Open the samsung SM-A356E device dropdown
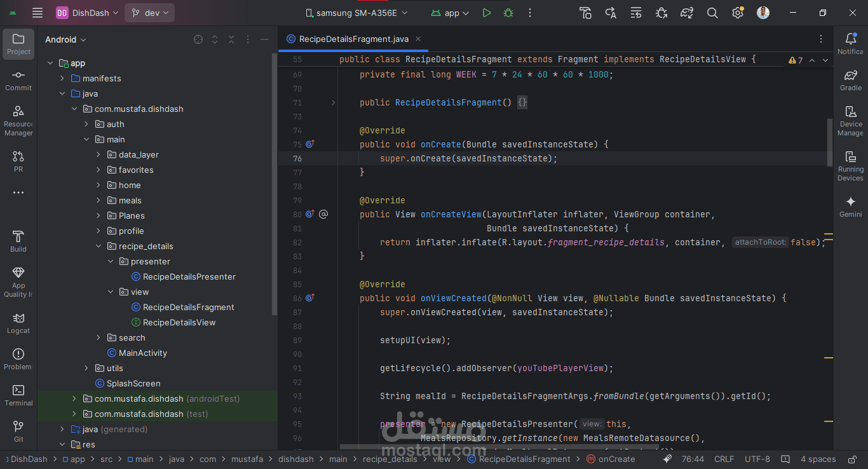Image resolution: width=868 pixels, height=469 pixels. pyautogui.click(x=356, y=13)
